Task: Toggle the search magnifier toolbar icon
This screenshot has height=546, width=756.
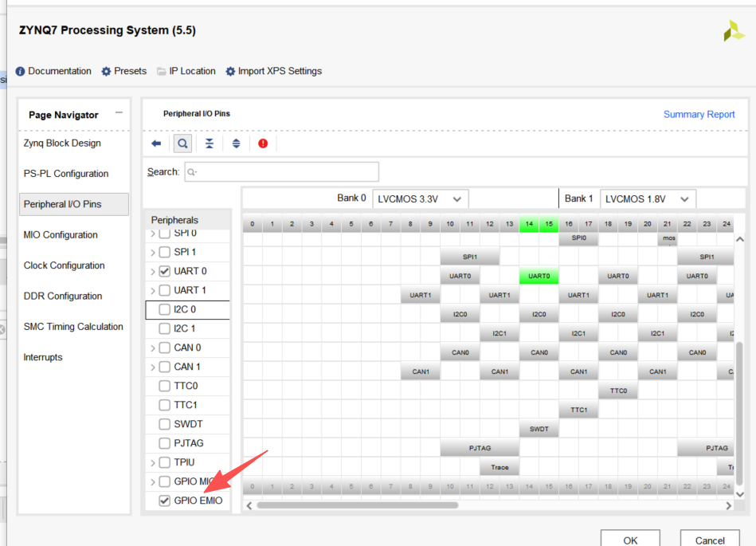Action: click(x=182, y=143)
